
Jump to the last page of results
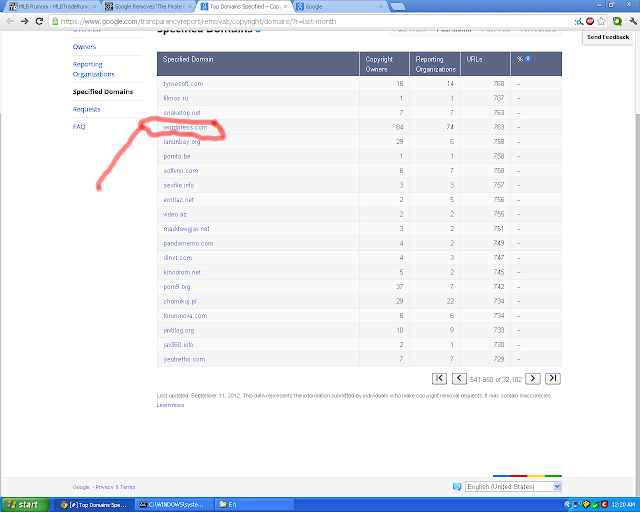tap(553, 378)
